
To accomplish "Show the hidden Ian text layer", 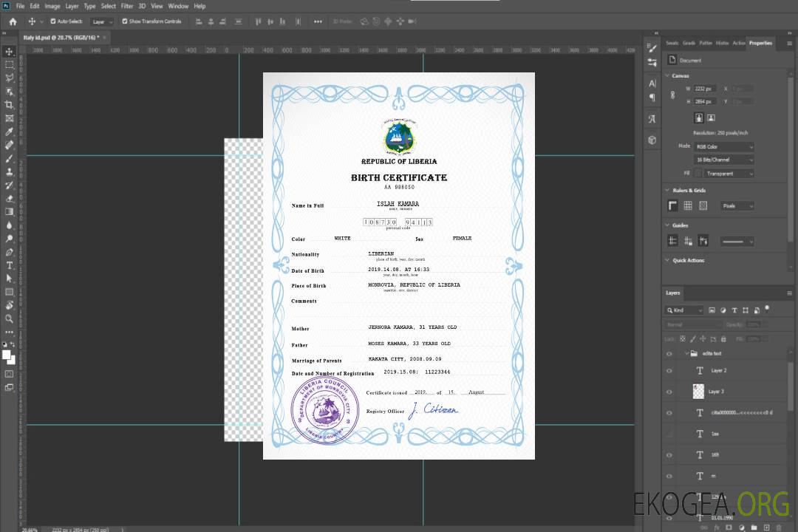I will point(669,434).
